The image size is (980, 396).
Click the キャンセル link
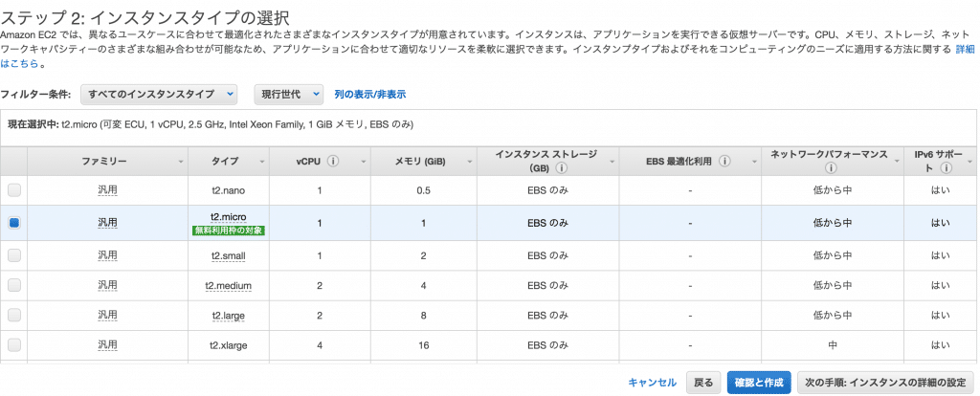[x=652, y=383]
